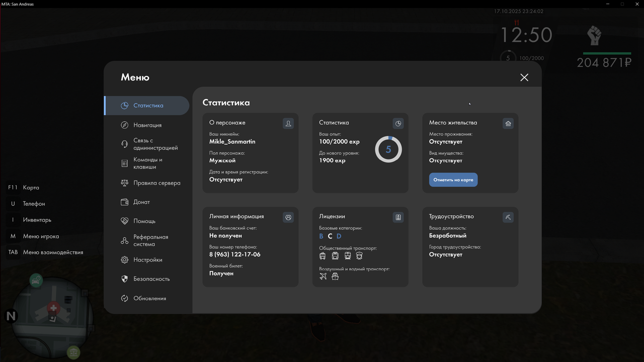The width and height of the screenshot is (644, 362).
Task: Click the U Телефон hint
Action: click(x=26, y=204)
